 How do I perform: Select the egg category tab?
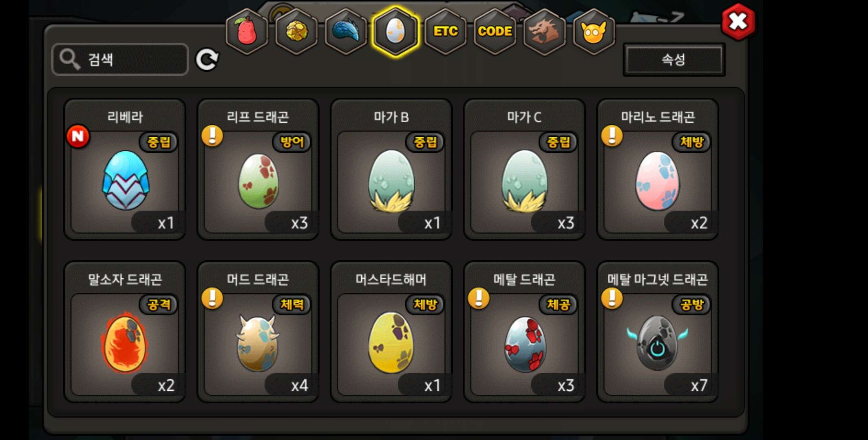point(395,31)
